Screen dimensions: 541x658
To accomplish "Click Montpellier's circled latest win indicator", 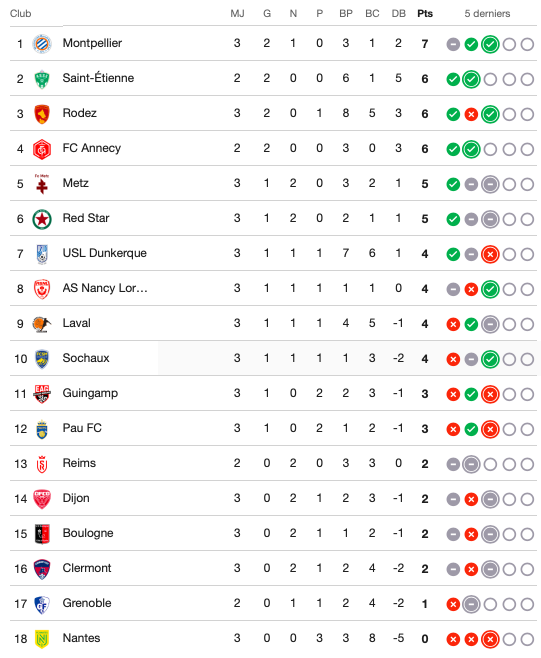I will click(x=490, y=44).
